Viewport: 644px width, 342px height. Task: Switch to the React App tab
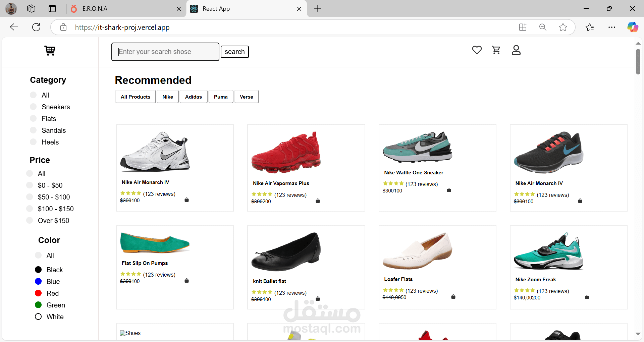[247, 9]
